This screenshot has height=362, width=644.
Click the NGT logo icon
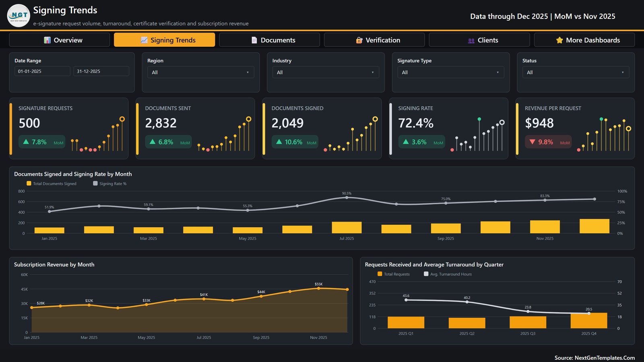point(19,16)
